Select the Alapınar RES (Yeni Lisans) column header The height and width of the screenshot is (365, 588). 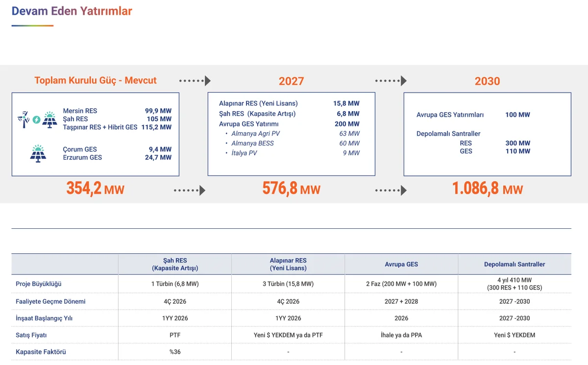coord(288,264)
